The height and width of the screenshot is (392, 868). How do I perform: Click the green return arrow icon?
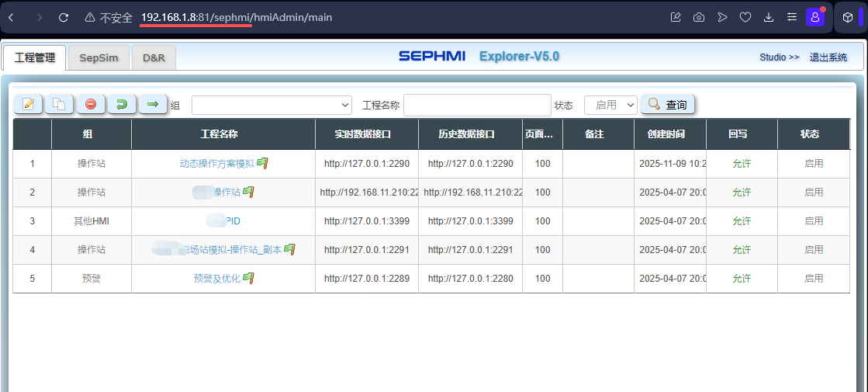pyautogui.click(x=122, y=104)
